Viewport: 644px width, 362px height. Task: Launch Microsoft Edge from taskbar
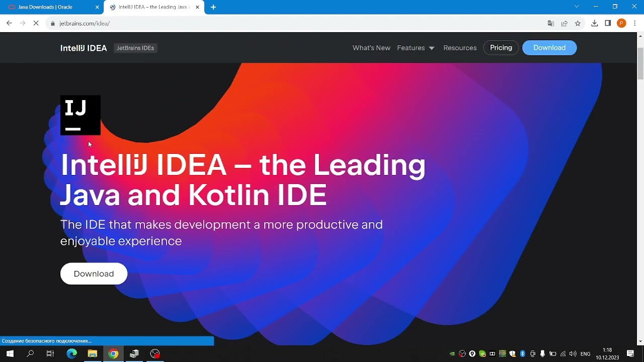click(71, 354)
